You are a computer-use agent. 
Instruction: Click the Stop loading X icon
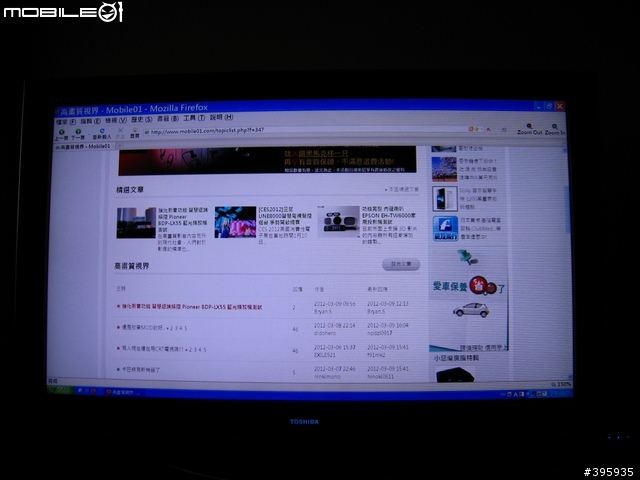pos(120,131)
